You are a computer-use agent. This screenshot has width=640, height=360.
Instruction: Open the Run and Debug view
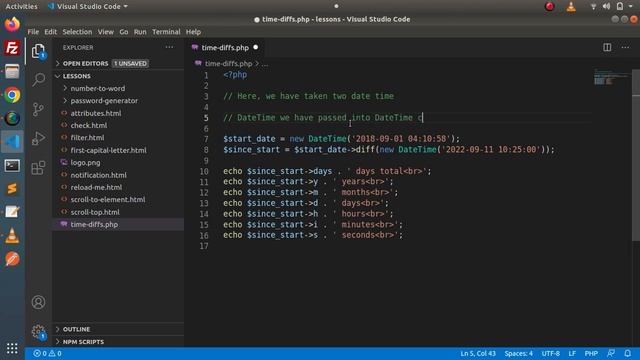38,138
